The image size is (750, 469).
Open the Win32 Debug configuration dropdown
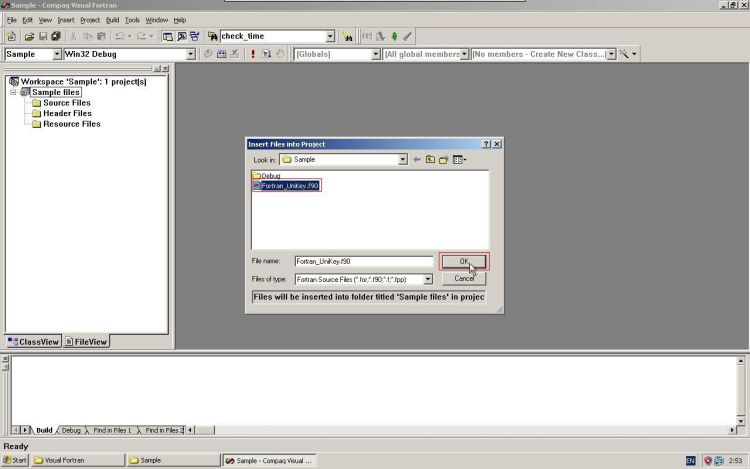(190, 54)
